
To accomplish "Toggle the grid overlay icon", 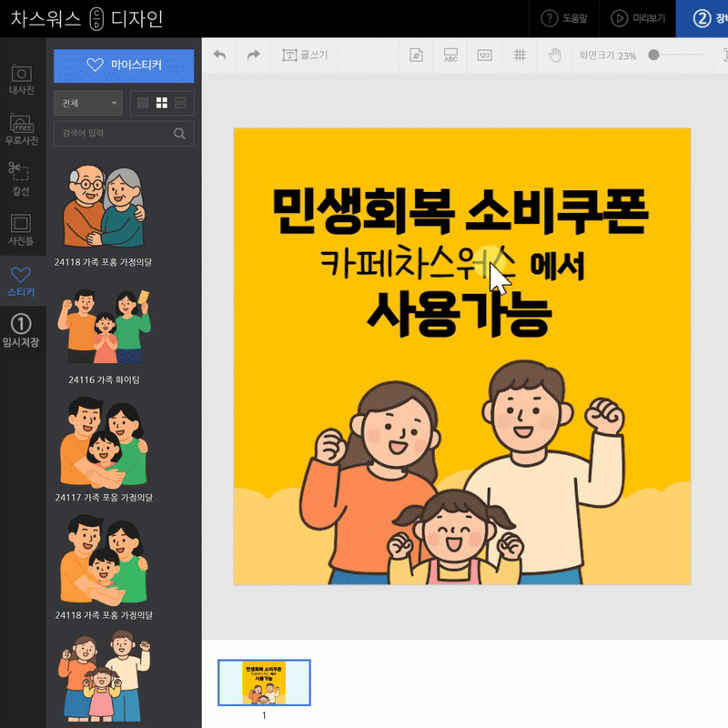I will point(520,56).
